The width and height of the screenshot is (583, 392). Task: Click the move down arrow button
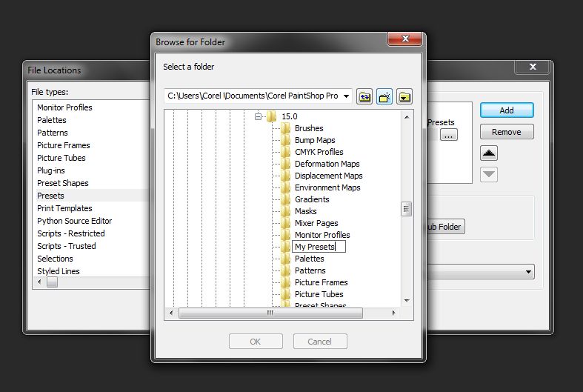pyautogui.click(x=489, y=174)
